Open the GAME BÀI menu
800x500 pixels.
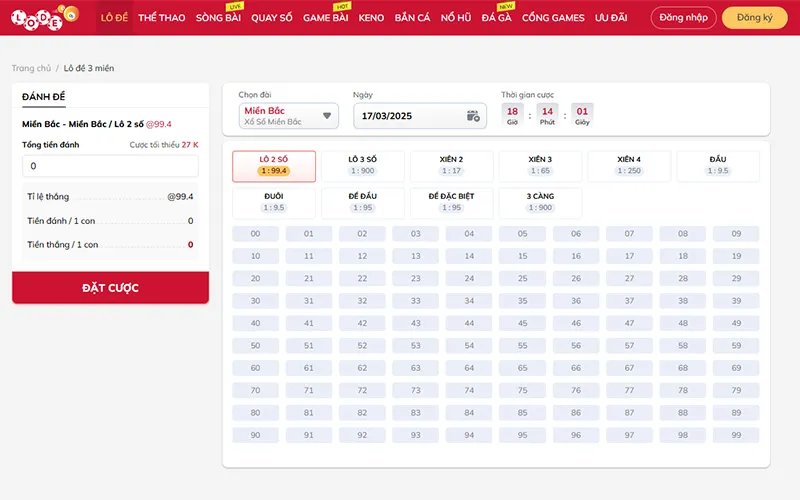click(x=326, y=18)
